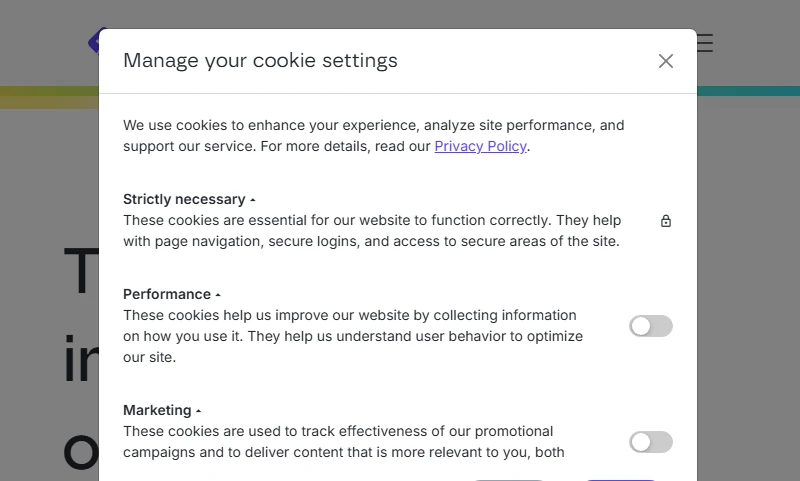Collapse the Performance section caret
The image size is (800, 481).
click(218, 295)
